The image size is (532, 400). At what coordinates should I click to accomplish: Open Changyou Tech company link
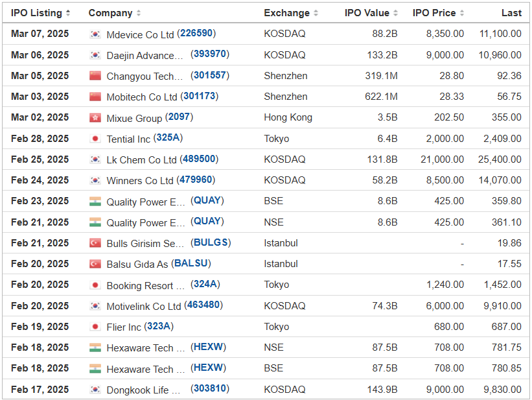[145, 76]
